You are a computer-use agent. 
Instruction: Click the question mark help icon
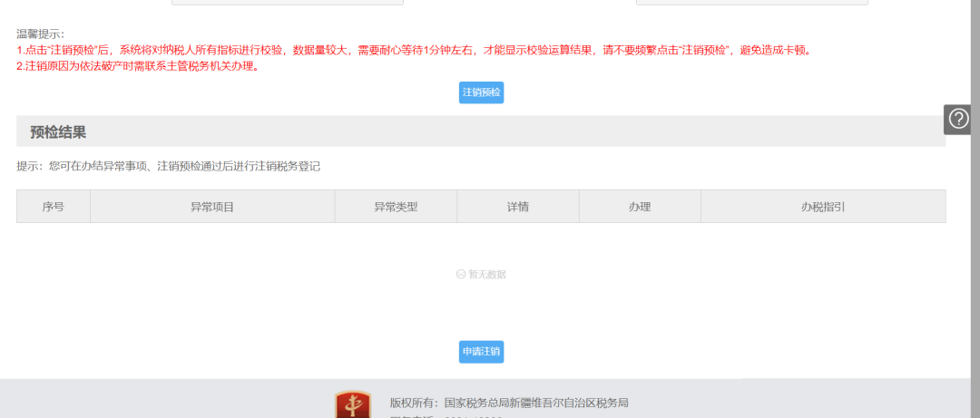958,120
